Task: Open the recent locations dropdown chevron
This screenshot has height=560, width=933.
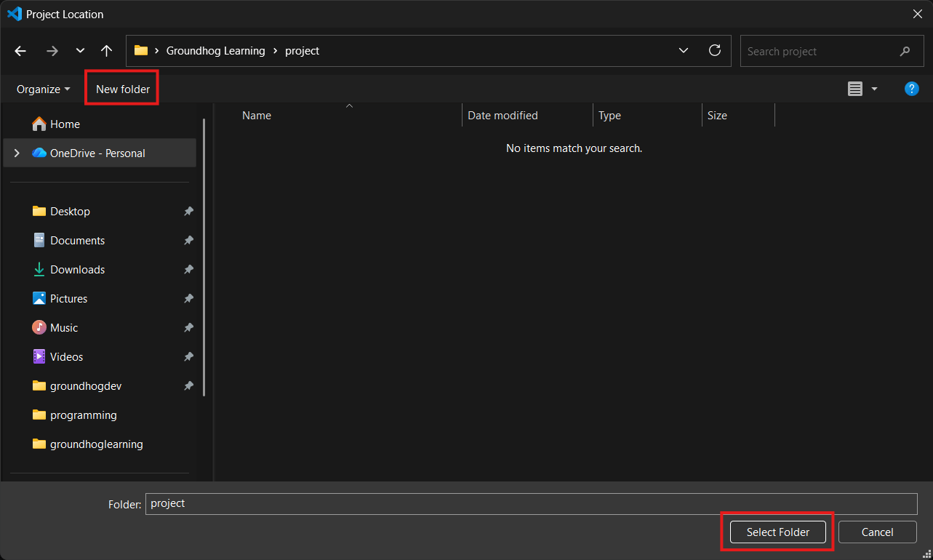Action: click(x=80, y=51)
